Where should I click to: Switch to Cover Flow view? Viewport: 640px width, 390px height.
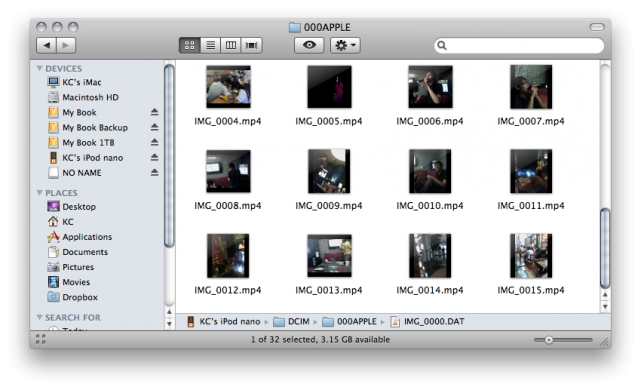(x=251, y=45)
